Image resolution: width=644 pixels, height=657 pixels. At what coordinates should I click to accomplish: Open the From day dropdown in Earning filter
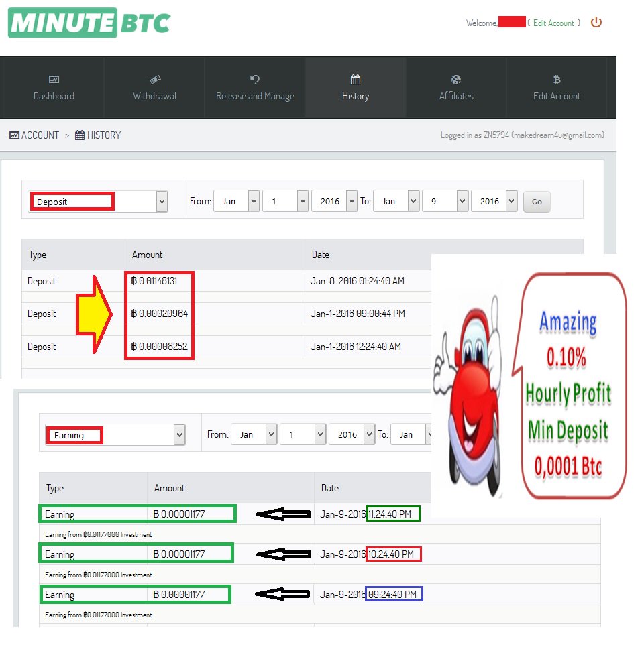pyautogui.click(x=303, y=434)
